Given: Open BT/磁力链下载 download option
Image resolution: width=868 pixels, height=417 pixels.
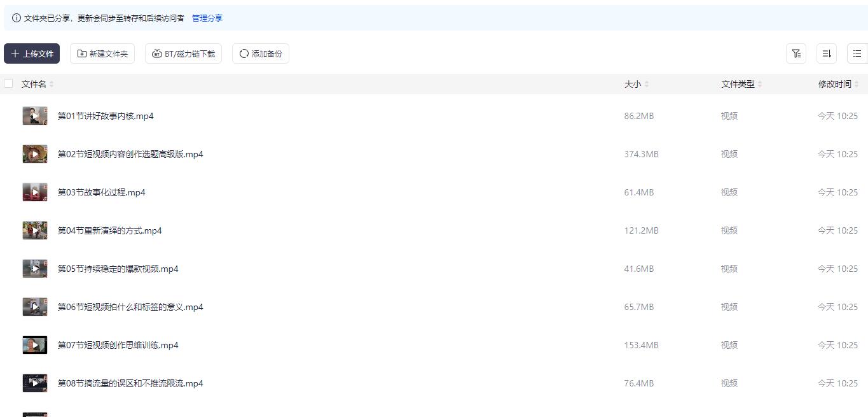Looking at the screenshot, I should [x=183, y=54].
